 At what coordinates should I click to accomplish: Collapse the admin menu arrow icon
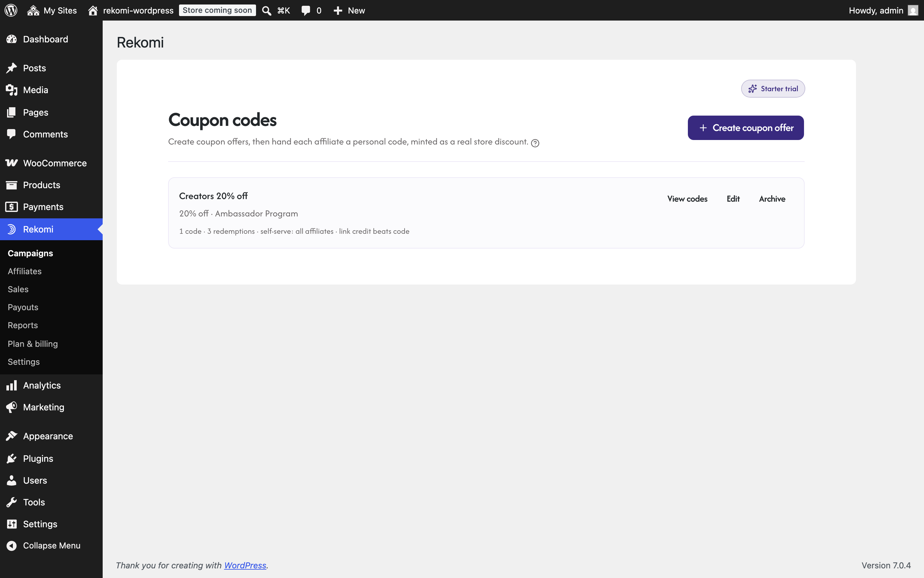click(12, 546)
